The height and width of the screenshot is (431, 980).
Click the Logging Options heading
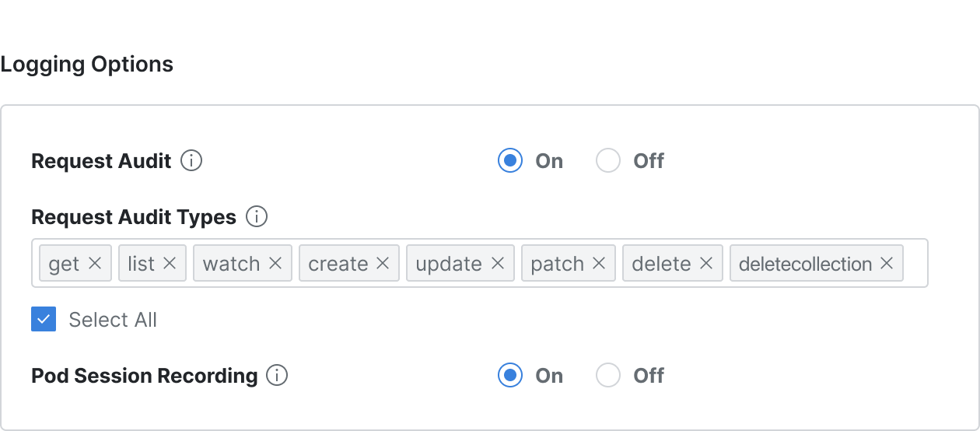coord(87,64)
